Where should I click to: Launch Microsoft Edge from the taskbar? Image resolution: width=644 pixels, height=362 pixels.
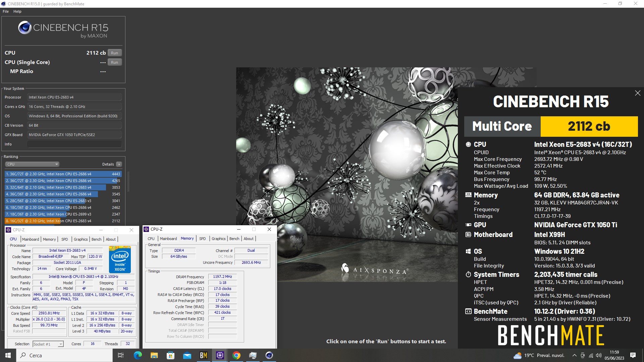[x=138, y=355]
